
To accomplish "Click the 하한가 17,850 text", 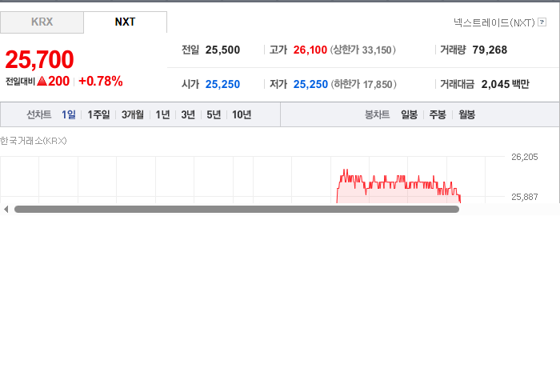I will (363, 84).
